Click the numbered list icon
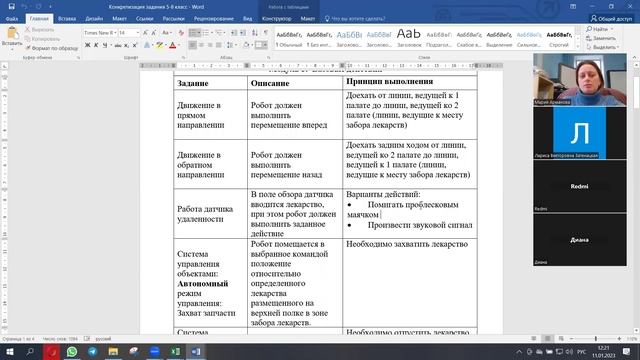The height and width of the screenshot is (360, 640). click(207, 33)
